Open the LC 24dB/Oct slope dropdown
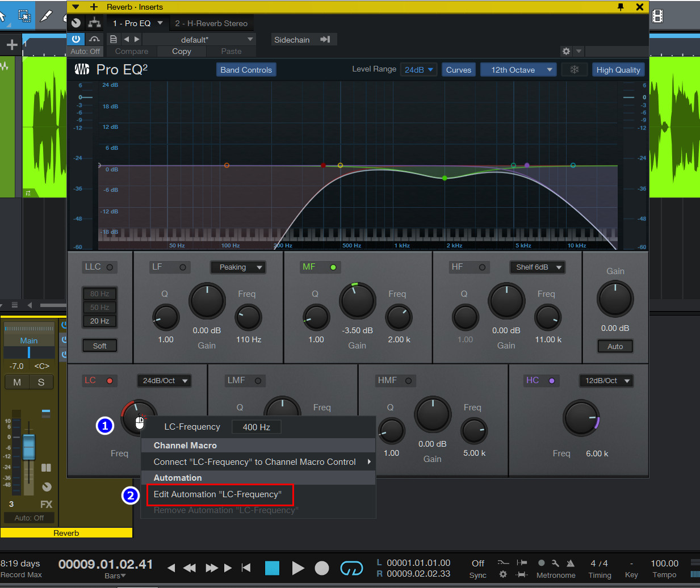Viewport: 700px width, 588px height. tap(164, 380)
